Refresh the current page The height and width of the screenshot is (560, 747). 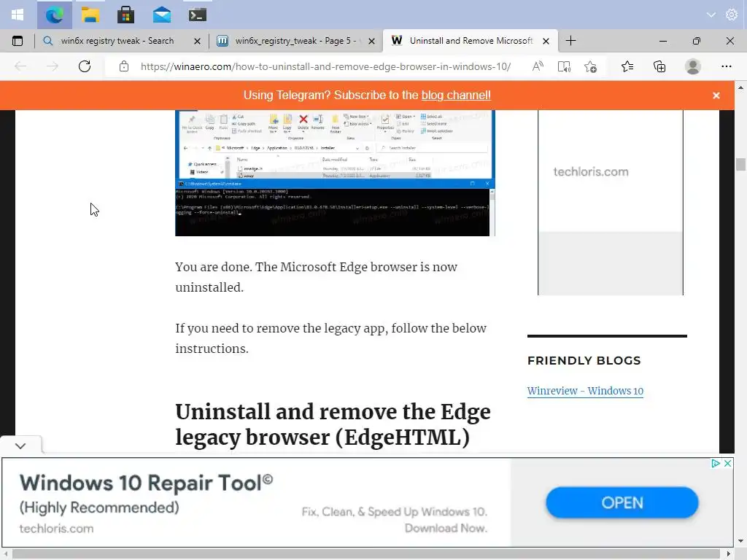point(85,66)
